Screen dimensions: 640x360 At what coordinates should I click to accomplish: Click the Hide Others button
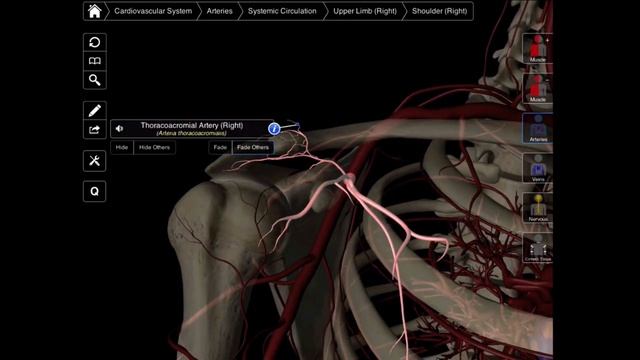(x=154, y=147)
